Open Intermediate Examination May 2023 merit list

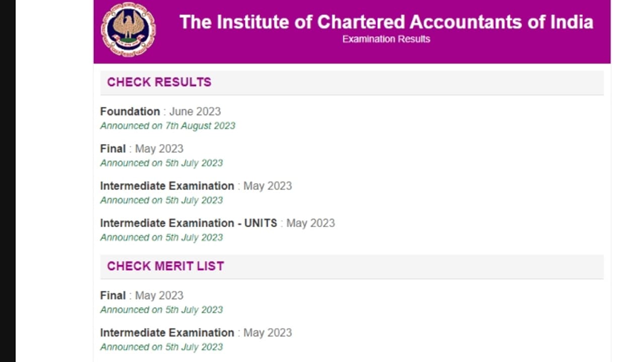tap(196, 333)
